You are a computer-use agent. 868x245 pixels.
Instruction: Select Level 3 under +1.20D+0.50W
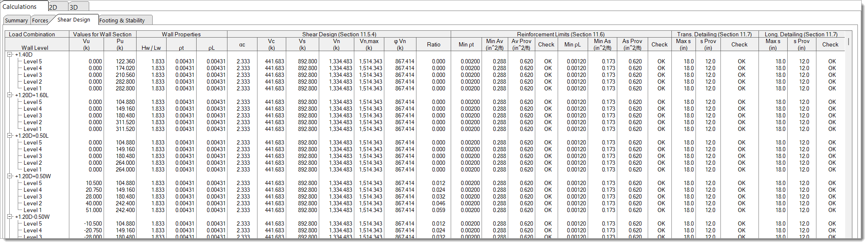(x=33, y=196)
